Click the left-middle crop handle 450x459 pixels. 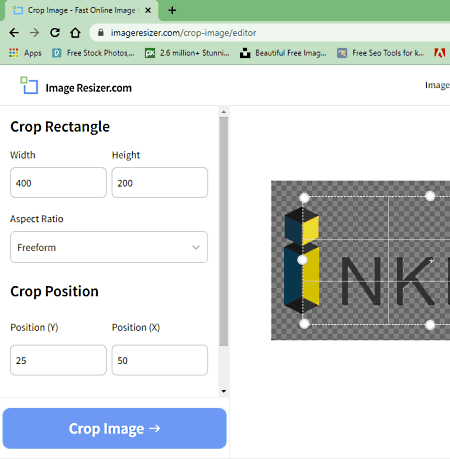(x=302, y=260)
